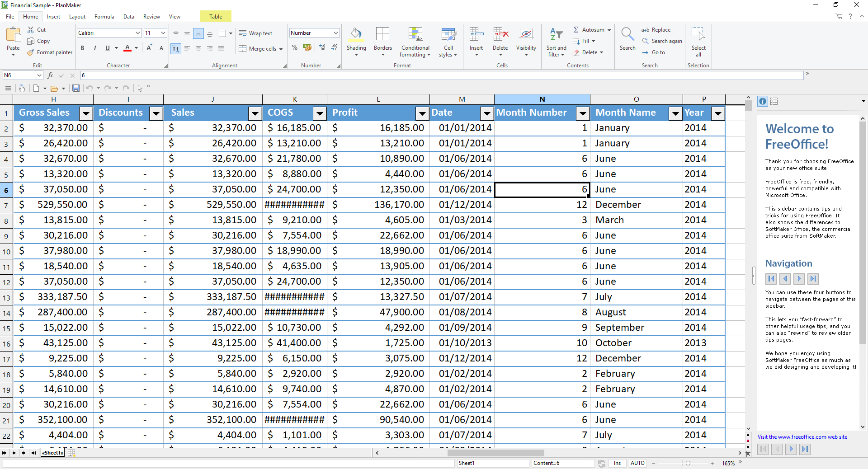Open the Search magnifier tool
Viewport: 868px width, 469px height.
click(x=627, y=34)
